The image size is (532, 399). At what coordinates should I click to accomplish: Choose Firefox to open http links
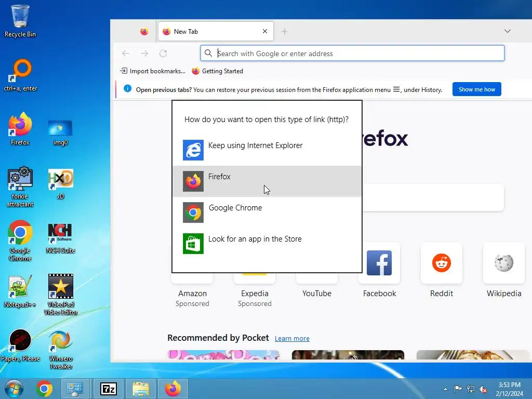click(267, 181)
